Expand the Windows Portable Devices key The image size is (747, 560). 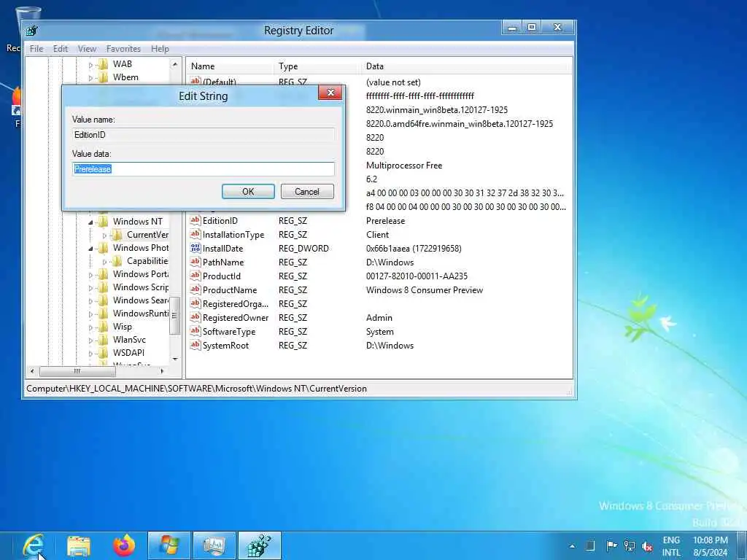[90, 275]
